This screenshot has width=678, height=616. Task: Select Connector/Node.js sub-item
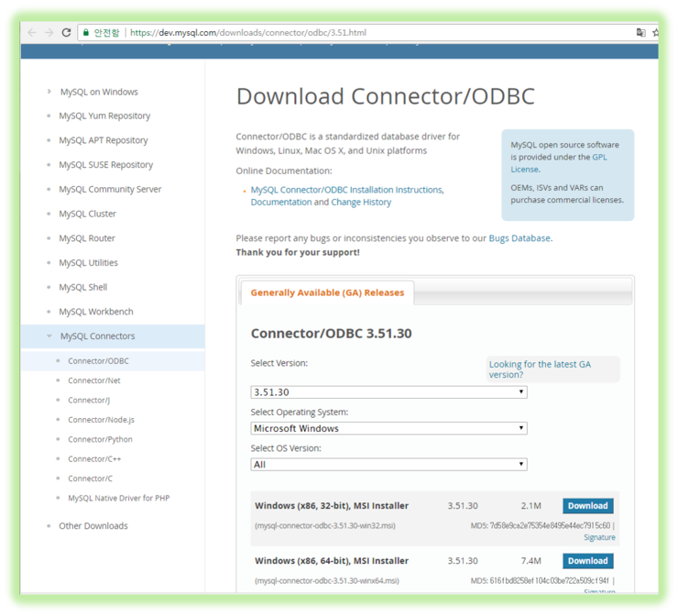click(x=101, y=420)
